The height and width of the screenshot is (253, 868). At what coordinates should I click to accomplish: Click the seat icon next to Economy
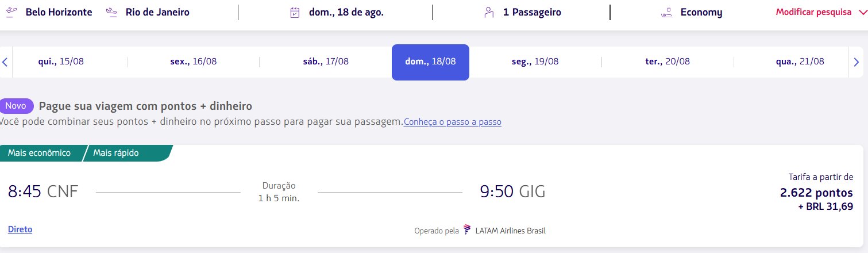pyautogui.click(x=667, y=13)
